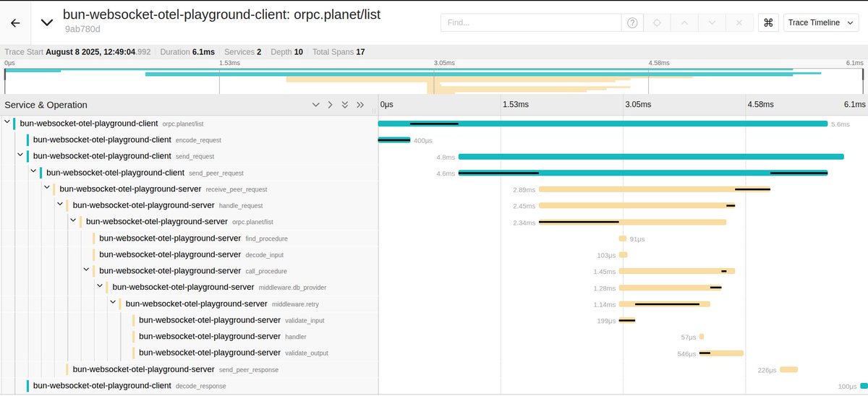Click the 4.6ms send_peer_request span bar
Viewport: 868px width, 396px height.
coord(643,173)
